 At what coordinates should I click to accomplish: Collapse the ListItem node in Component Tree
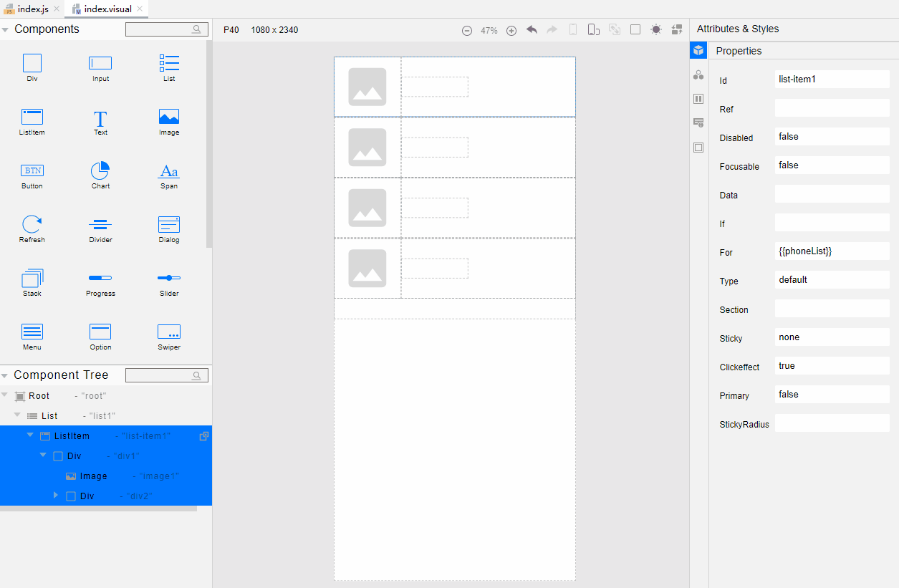point(30,435)
